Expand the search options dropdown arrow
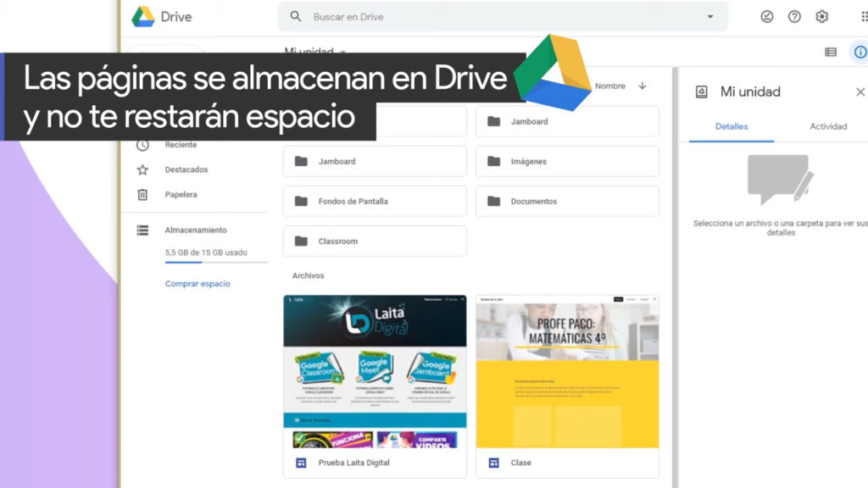This screenshot has width=868, height=488. [x=710, y=17]
